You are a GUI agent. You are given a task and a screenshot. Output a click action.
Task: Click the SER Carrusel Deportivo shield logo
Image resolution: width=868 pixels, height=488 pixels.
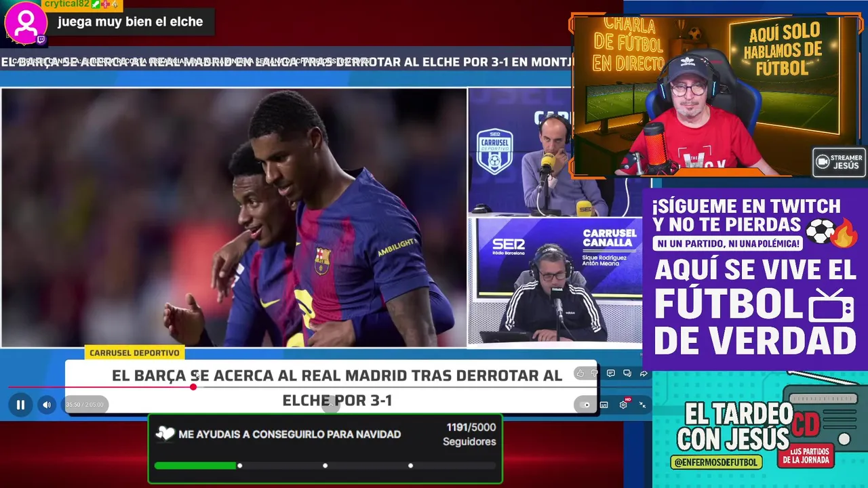coord(494,151)
